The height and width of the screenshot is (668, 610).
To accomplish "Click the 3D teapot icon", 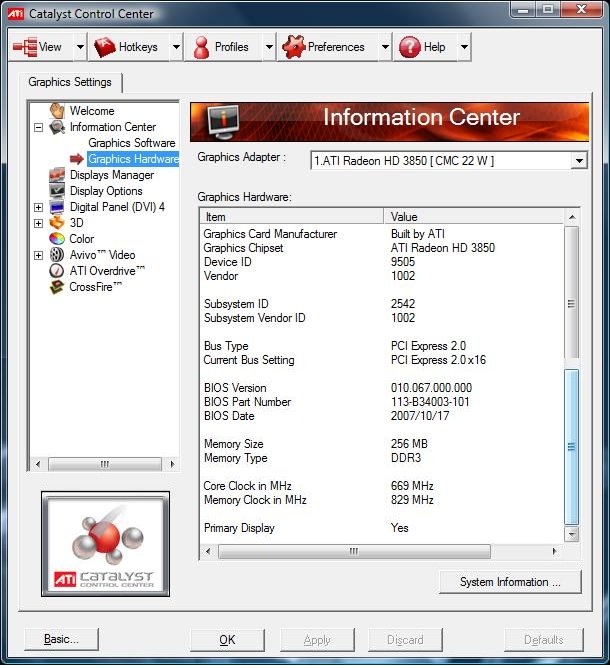I will (x=57, y=223).
